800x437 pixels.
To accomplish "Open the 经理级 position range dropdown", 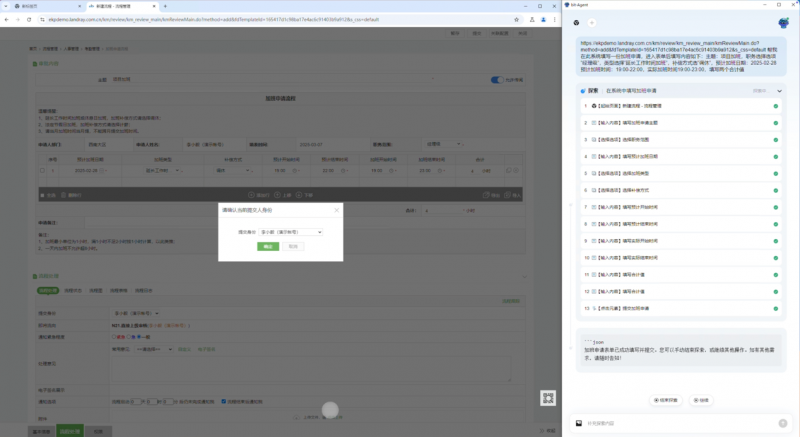I will coord(443,144).
